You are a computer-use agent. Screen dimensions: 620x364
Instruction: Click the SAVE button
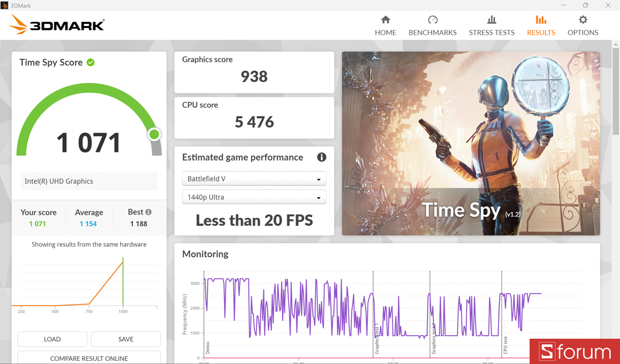click(x=126, y=339)
